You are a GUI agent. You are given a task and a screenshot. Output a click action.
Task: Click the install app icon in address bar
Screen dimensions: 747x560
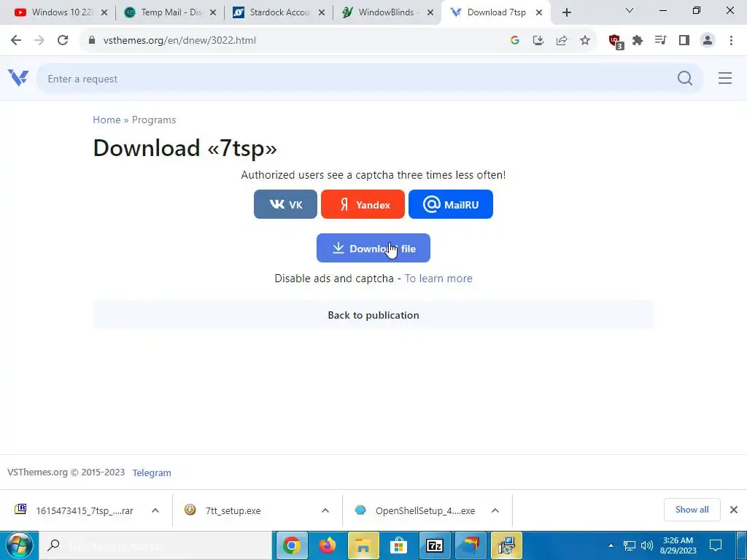click(538, 41)
